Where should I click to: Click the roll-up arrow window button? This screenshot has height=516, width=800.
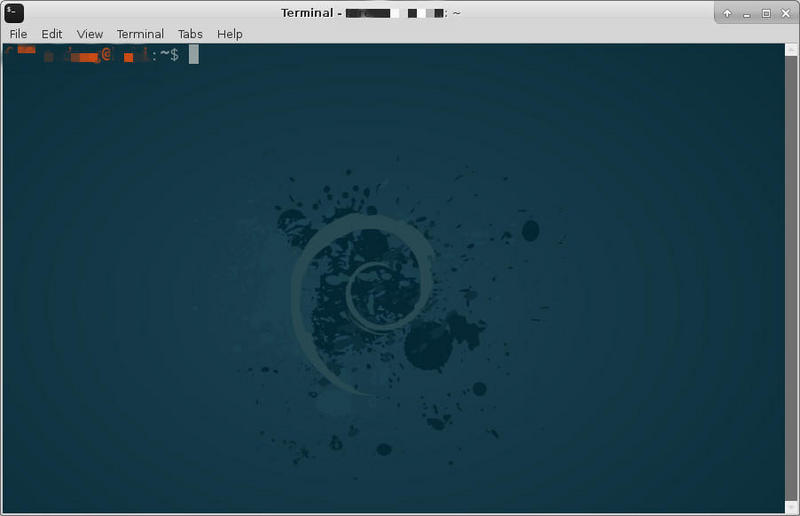tap(727, 14)
